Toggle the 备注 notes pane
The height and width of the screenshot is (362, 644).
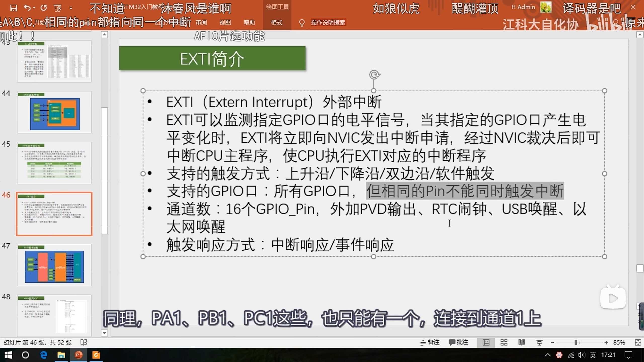click(430, 342)
